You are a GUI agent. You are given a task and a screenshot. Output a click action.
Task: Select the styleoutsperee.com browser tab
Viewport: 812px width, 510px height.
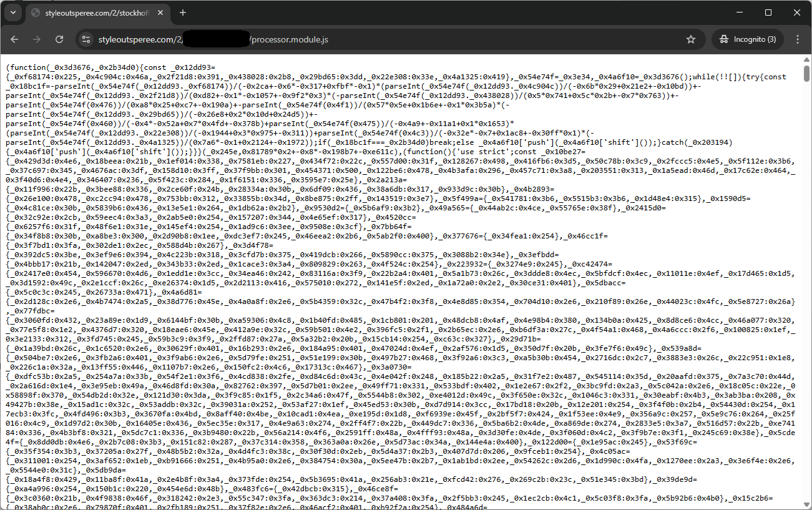(94, 13)
